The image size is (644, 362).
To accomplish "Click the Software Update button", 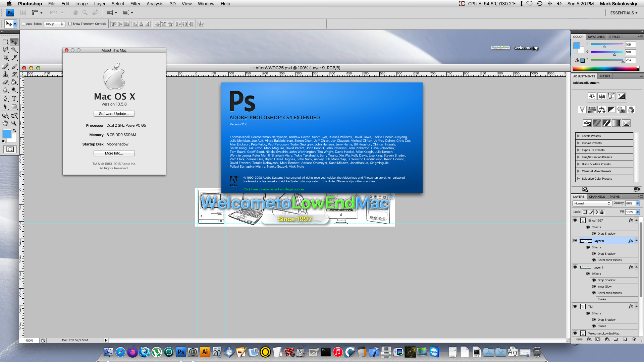I will click(114, 114).
